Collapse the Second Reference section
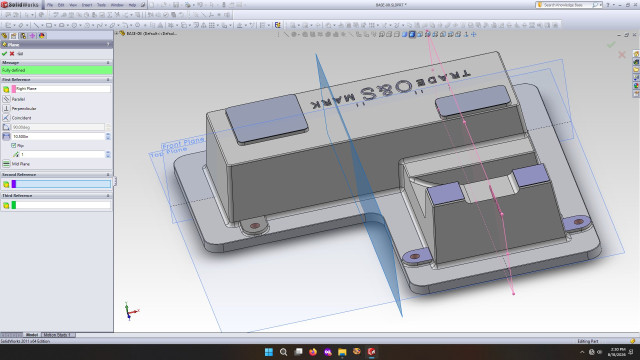 click(x=108, y=174)
